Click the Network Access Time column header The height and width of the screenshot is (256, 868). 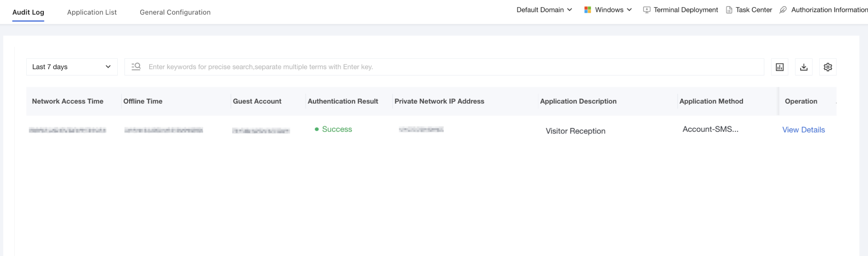click(x=68, y=101)
